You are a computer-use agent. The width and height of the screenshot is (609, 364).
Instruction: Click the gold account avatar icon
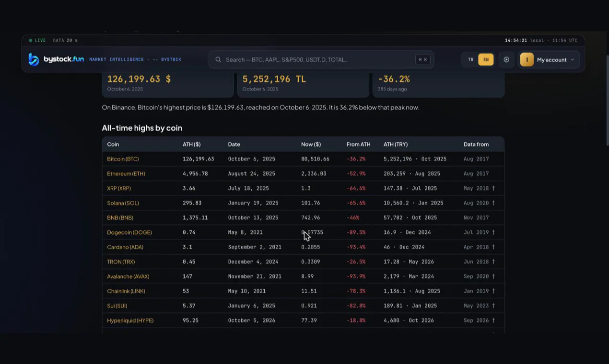point(527,60)
